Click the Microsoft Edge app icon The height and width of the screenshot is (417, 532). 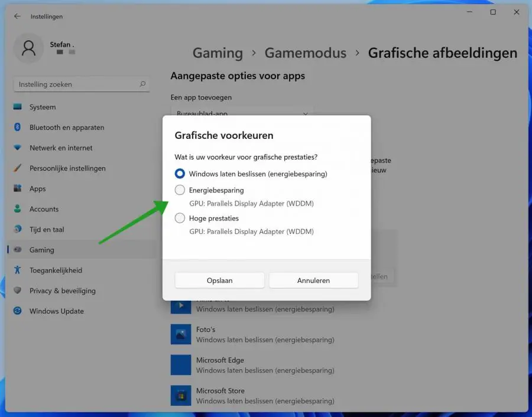point(180,365)
